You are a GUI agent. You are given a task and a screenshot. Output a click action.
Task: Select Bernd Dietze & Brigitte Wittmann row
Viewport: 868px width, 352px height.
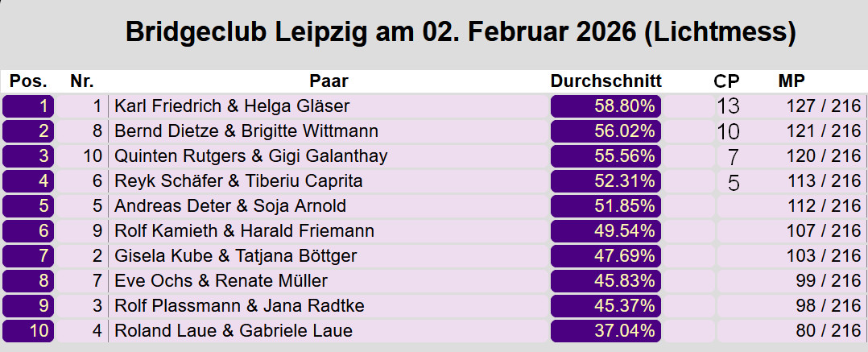coord(246,130)
